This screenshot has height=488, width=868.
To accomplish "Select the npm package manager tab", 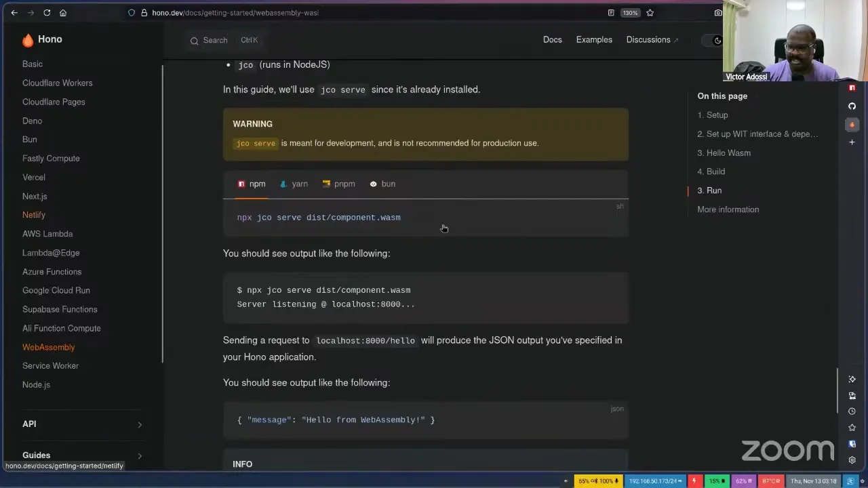I will 252,184.
